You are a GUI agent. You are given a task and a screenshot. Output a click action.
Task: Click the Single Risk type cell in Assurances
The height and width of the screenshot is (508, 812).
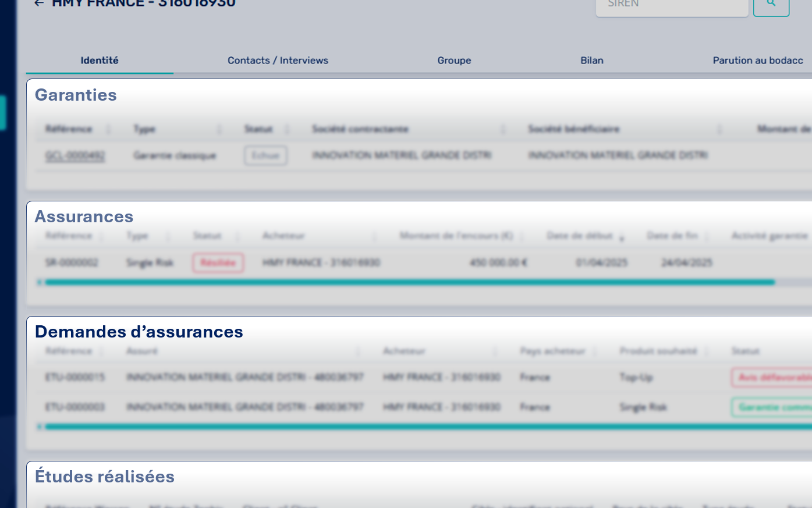[150, 262]
